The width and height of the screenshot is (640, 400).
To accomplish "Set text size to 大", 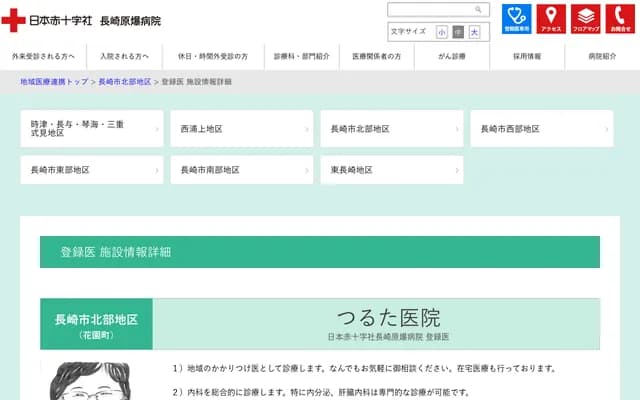I will [x=474, y=32].
